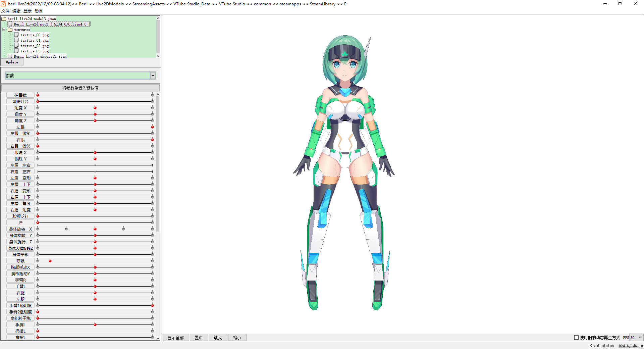Image resolution: width=644 pixels, height=349 pixels.
Task: Select the texture_02.png file icon
Action: coord(16,46)
